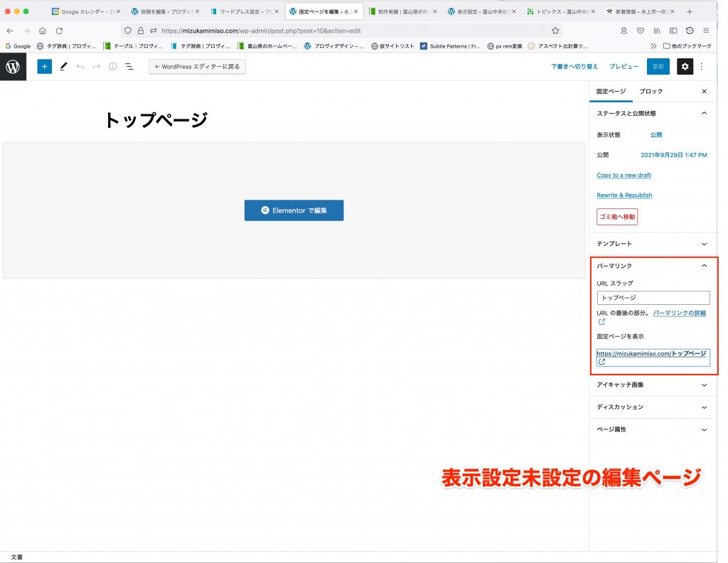Click the Copy to a new draft link
Viewport: 728px width, 563px height.
pyautogui.click(x=623, y=175)
